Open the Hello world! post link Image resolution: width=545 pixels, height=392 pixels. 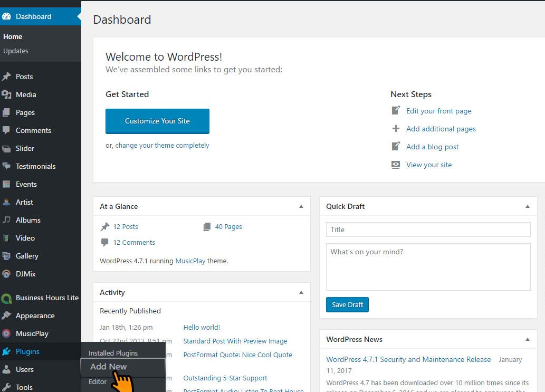coord(202,327)
